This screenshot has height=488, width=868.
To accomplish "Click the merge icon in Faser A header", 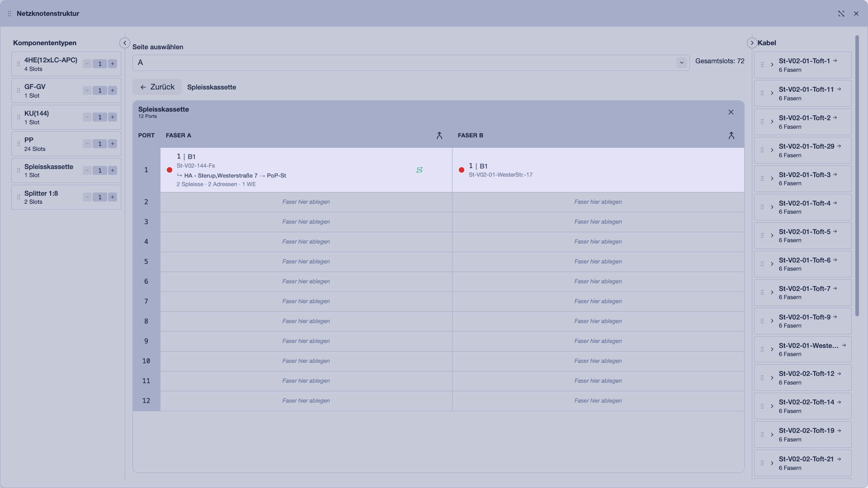I will click(x=439, y=136).
